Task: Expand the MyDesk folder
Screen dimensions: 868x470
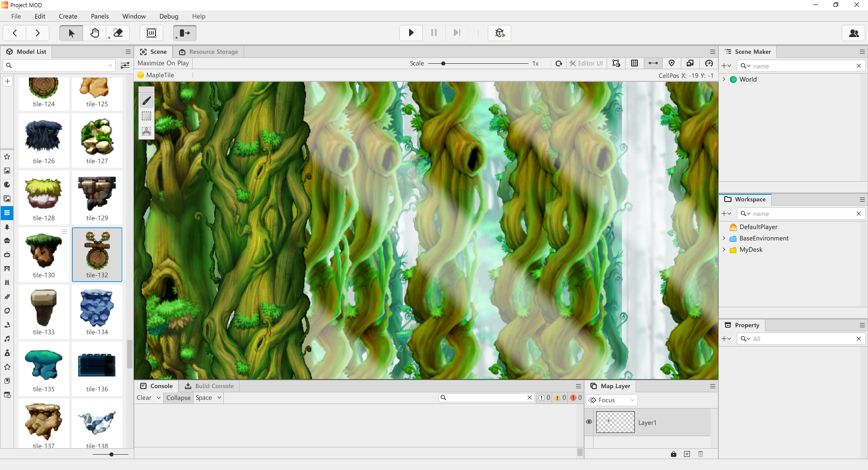Action: [724, 249]
